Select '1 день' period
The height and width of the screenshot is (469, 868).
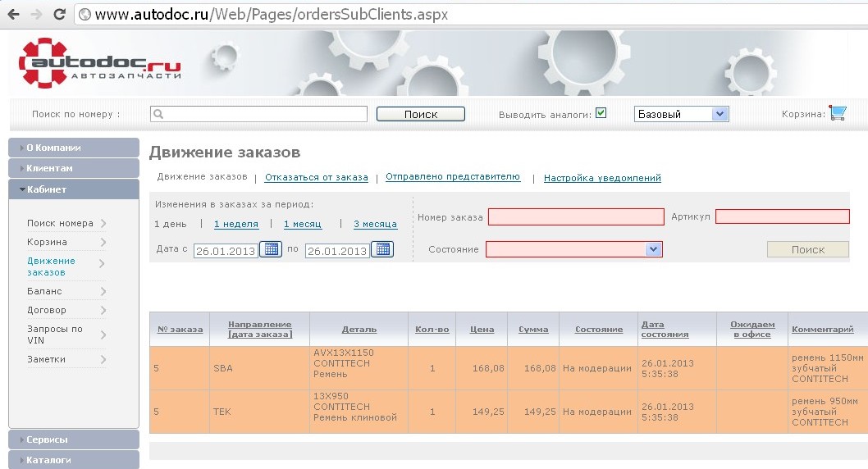coord(171,225)
